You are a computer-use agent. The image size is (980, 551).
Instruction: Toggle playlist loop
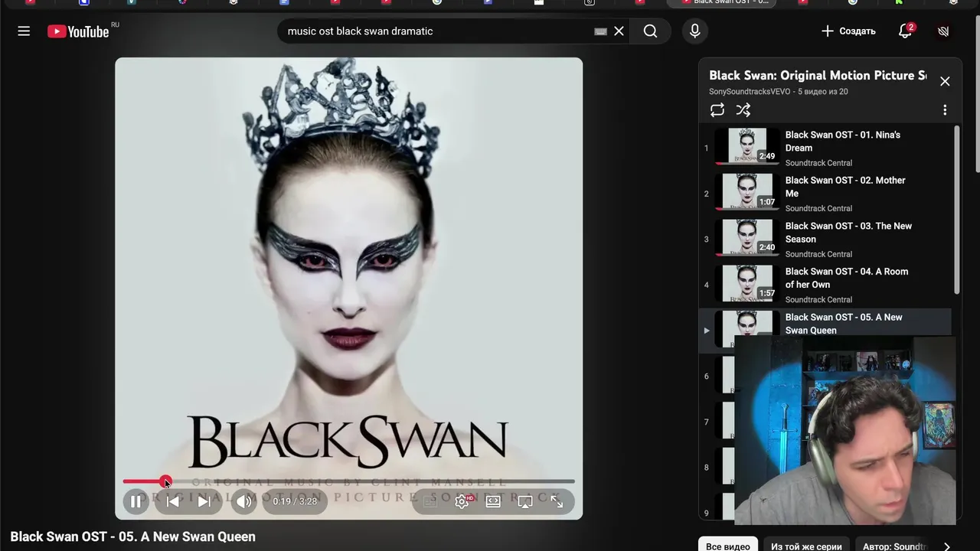tap(717, 110)
